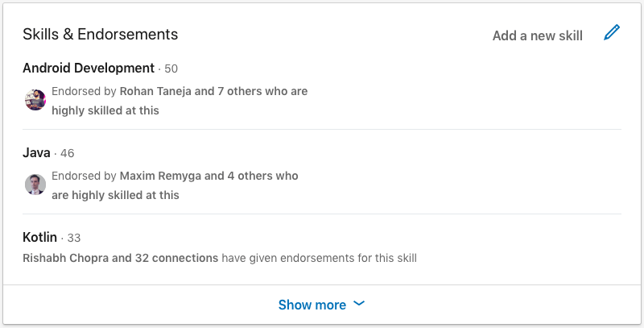
Task: Click 'highly skilled at this' under Android Development
Action: click(x=105, y=110)
